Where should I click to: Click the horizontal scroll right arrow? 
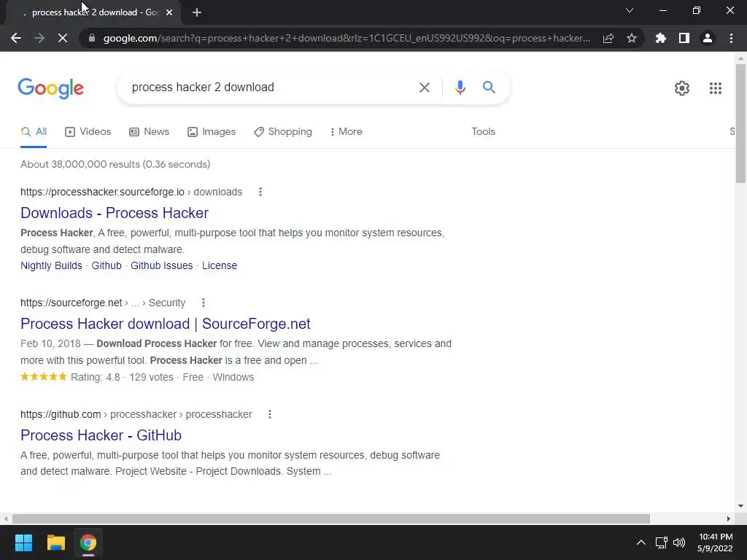click(729, 518)
